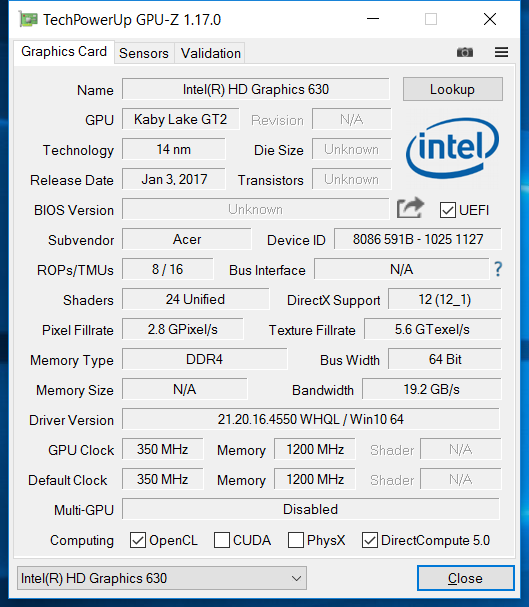Tick the PhysX checkbox
This screenshot has width=529, height=607.
point(296,540)
